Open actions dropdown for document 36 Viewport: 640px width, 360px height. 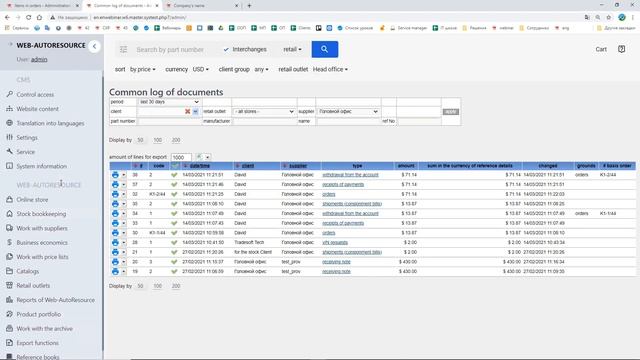(x=124, y=175)
